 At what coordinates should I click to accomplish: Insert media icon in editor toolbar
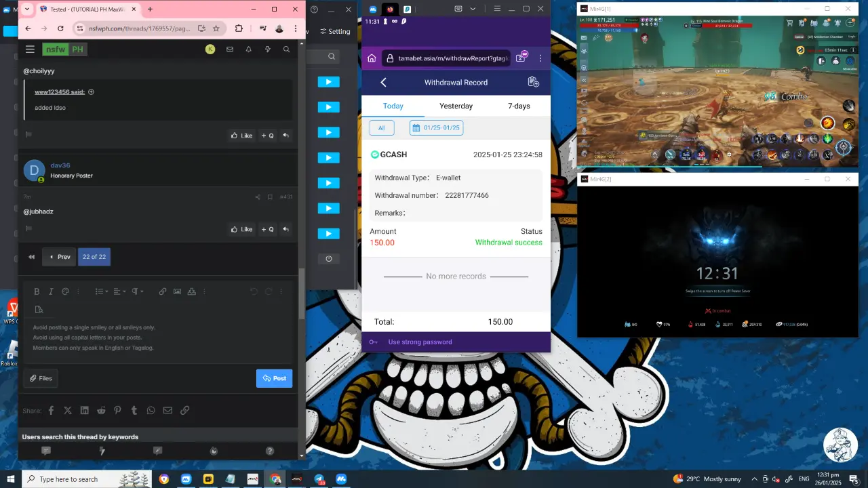192,291
